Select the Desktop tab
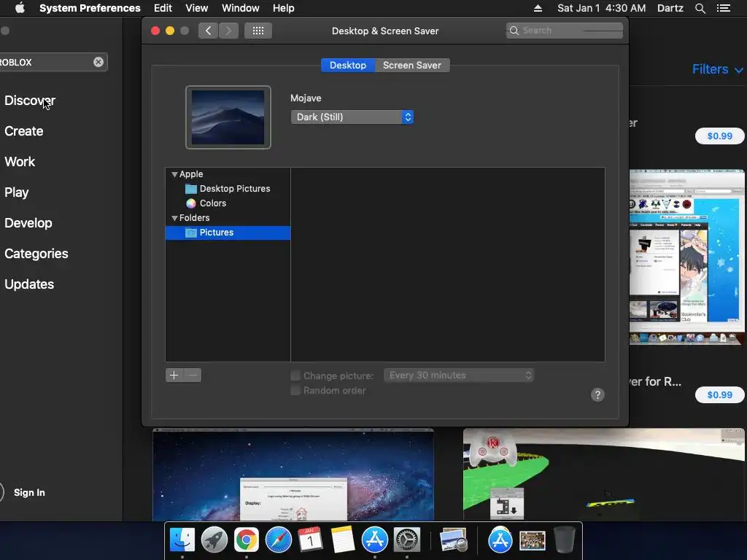This screenshot has width=747, height=560. (348, 65)
